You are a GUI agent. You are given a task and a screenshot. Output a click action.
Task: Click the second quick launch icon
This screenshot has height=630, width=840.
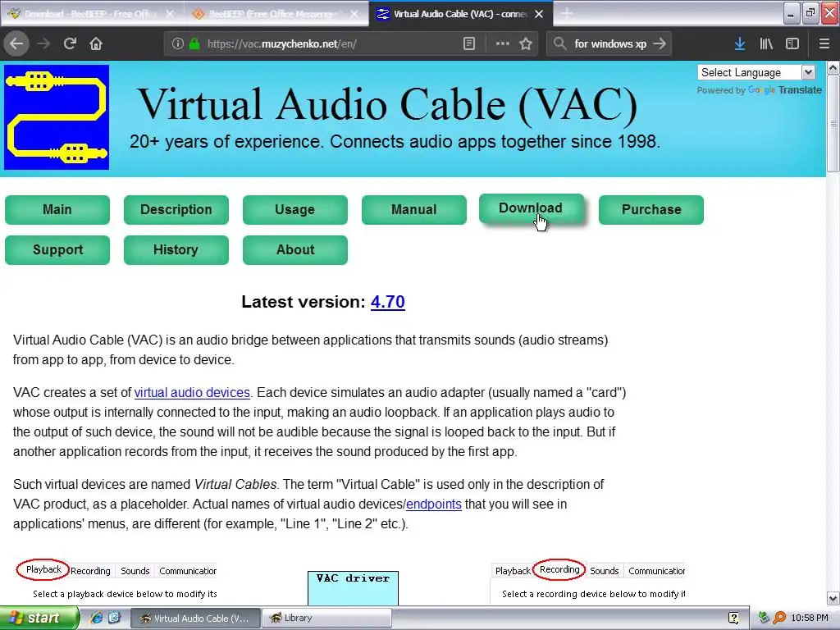[x=115, y=618]
